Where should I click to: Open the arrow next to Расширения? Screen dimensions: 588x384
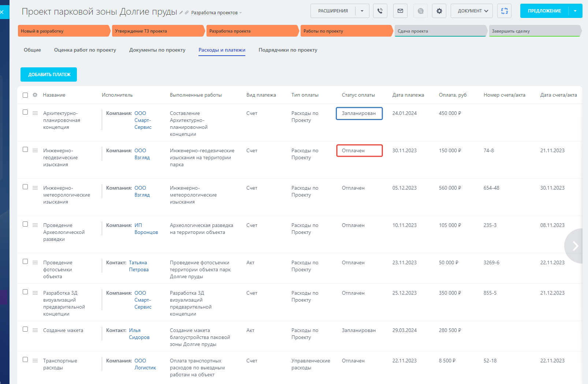(x=362, y=11)
